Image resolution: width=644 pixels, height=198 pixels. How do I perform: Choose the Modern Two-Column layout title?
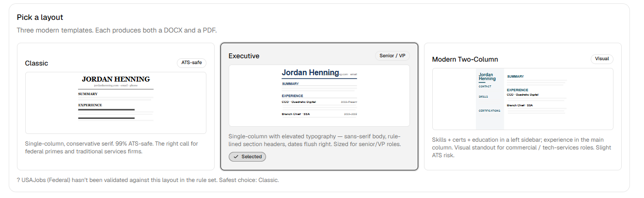click(x=465, y=59)
